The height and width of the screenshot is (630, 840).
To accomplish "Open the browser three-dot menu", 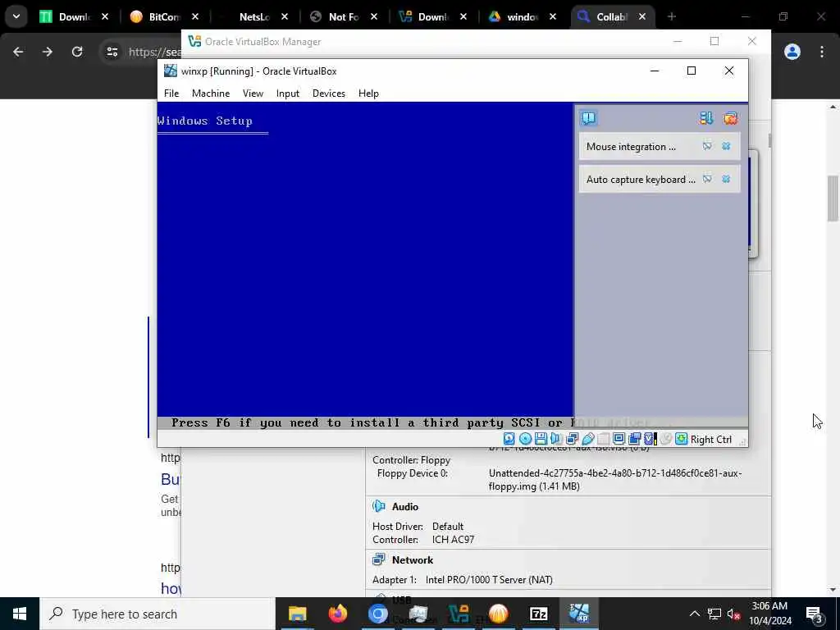I will pos(822,52).
